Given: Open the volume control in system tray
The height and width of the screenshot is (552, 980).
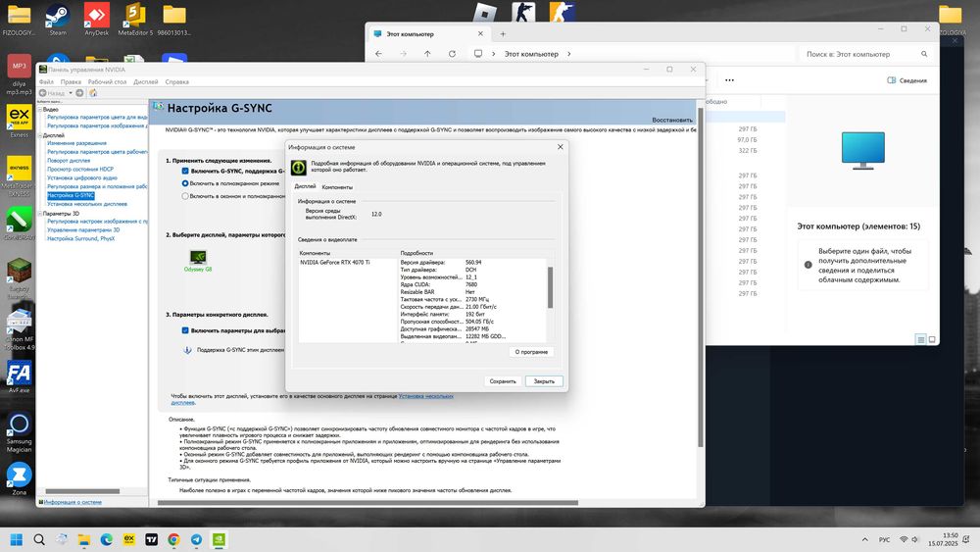Looking at the screenshot, I should click(915, 539).
